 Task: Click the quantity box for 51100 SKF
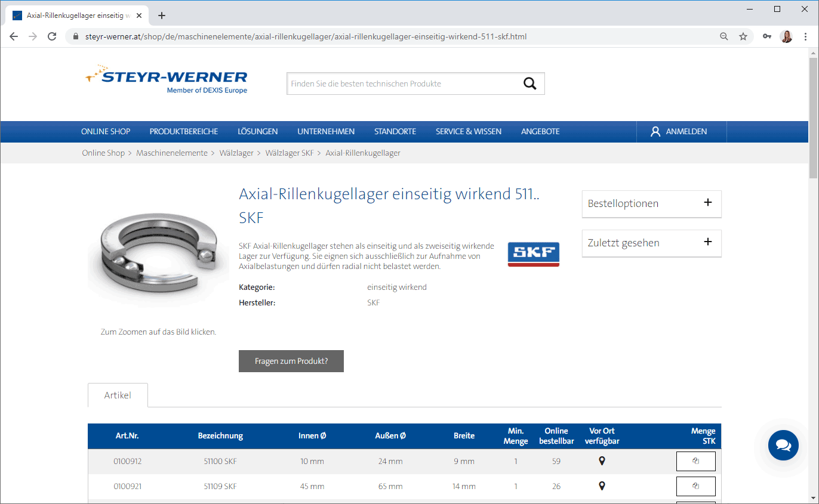pyautogui.click(x=696, y=461)
